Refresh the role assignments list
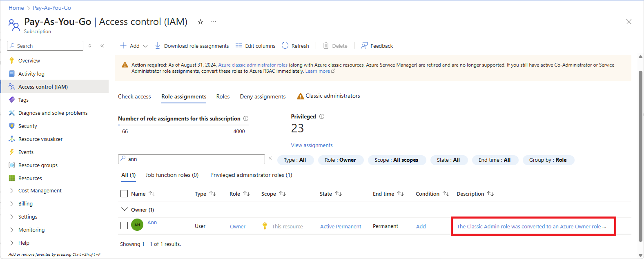 click(295, 46)
